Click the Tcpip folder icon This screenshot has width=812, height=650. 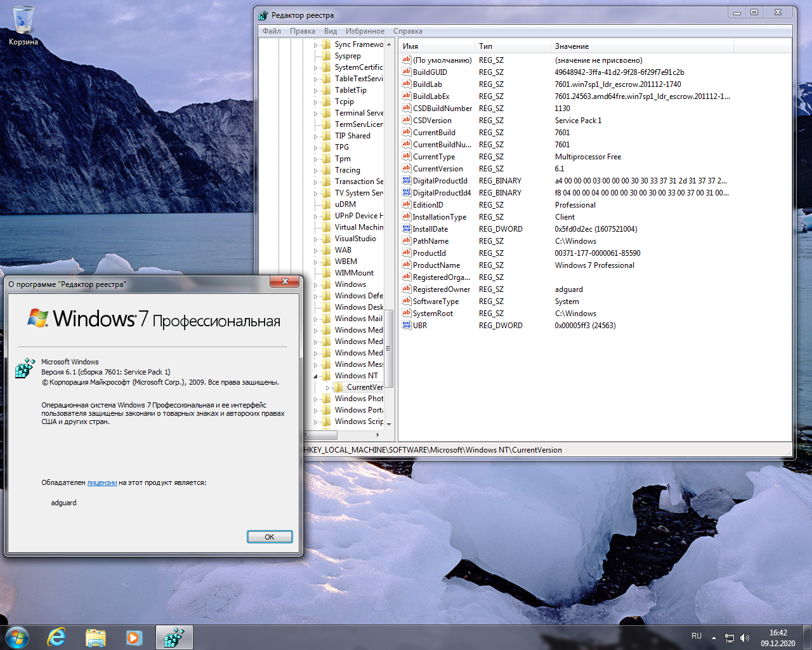[x=327, y=102]
